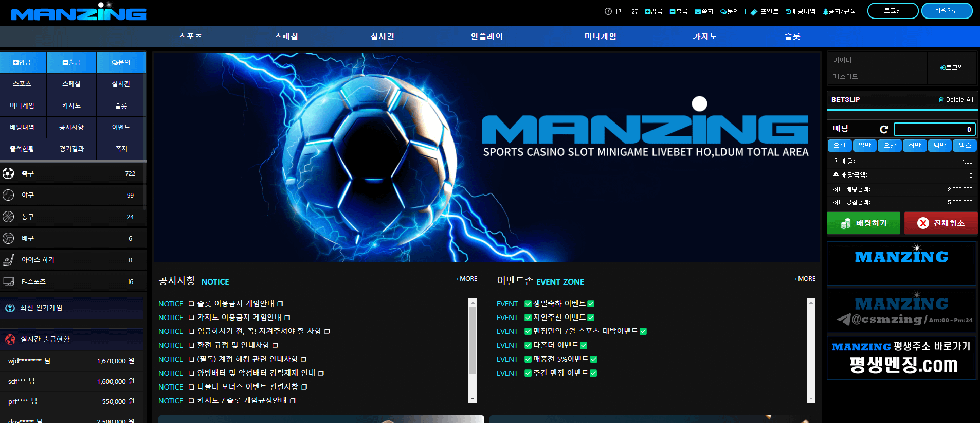Image resolution: width=980 pixels, height=423 pixels.
Task: Click Delete All trash icon in betslip
Action: click(941, 100)
